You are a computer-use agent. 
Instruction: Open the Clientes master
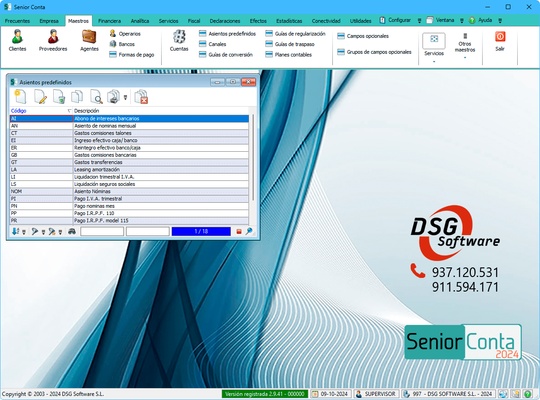17,40
